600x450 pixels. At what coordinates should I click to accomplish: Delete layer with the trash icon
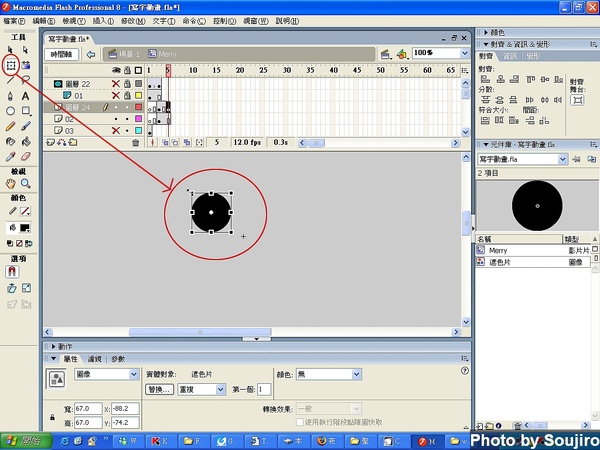(135, 143)
